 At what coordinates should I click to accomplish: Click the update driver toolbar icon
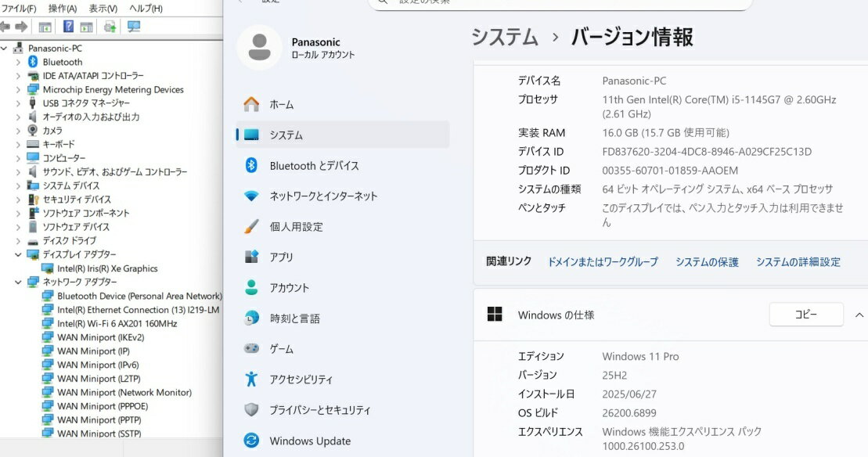[x=110, y=27]
